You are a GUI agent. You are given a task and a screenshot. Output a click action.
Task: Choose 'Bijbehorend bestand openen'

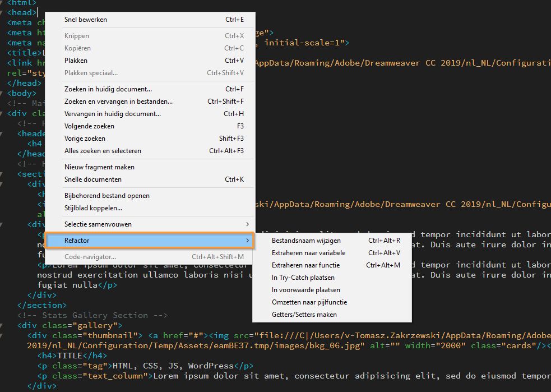pos(107,196)
